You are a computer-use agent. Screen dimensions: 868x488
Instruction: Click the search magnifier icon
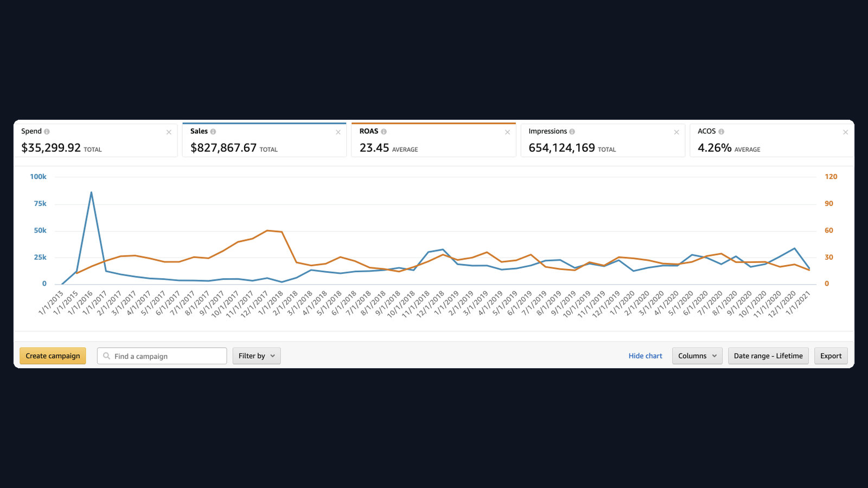pyautogui.click(x=106, y=356)
